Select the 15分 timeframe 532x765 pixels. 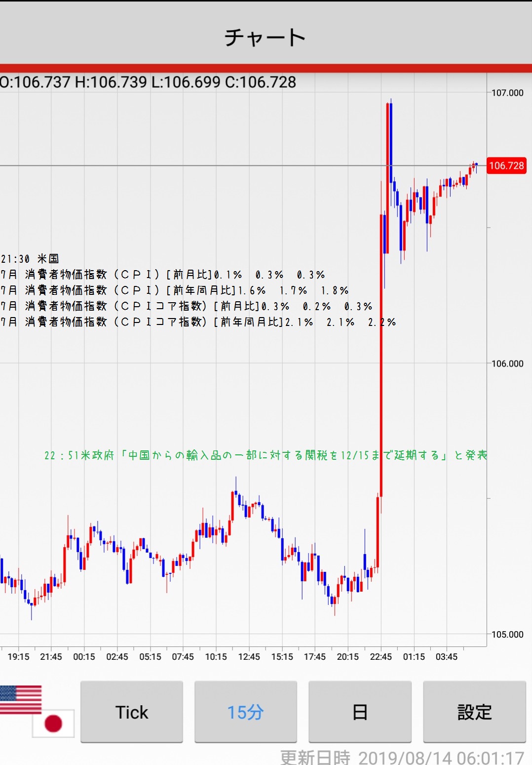point(245,712)
